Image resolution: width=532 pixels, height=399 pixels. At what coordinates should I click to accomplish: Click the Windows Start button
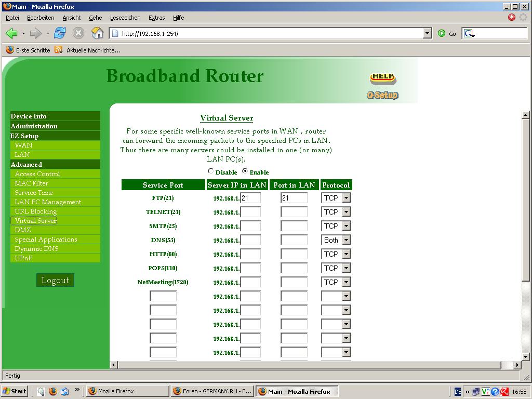pos(15,391)
